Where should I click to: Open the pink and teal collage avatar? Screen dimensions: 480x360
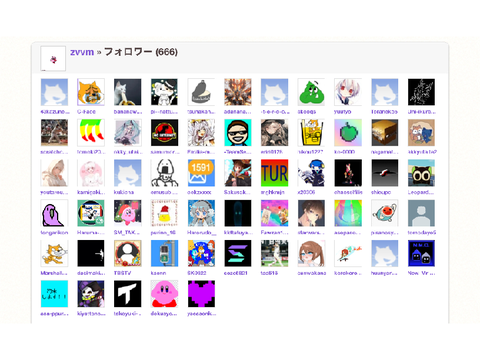click(274, 213)
